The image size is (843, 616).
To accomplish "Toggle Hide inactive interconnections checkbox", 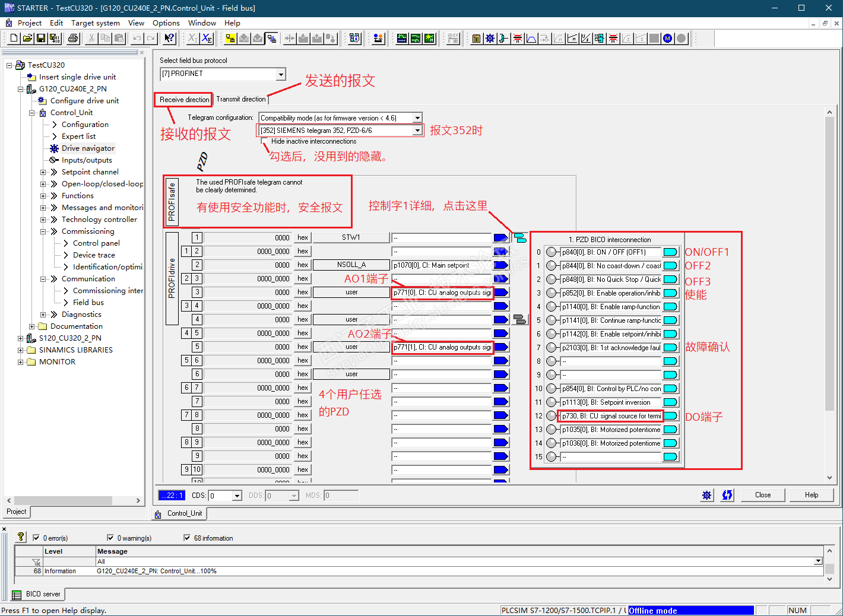I will click(265, 141).
